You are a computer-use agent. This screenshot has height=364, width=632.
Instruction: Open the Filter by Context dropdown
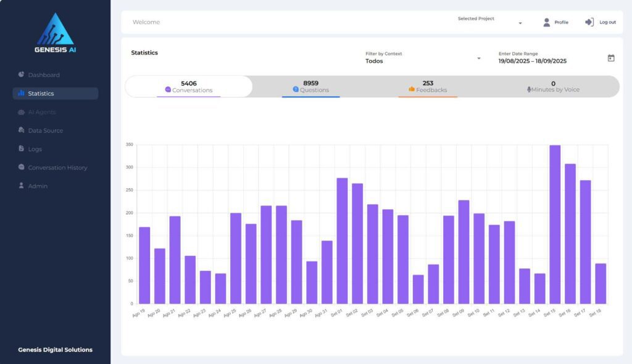(478, 59)
